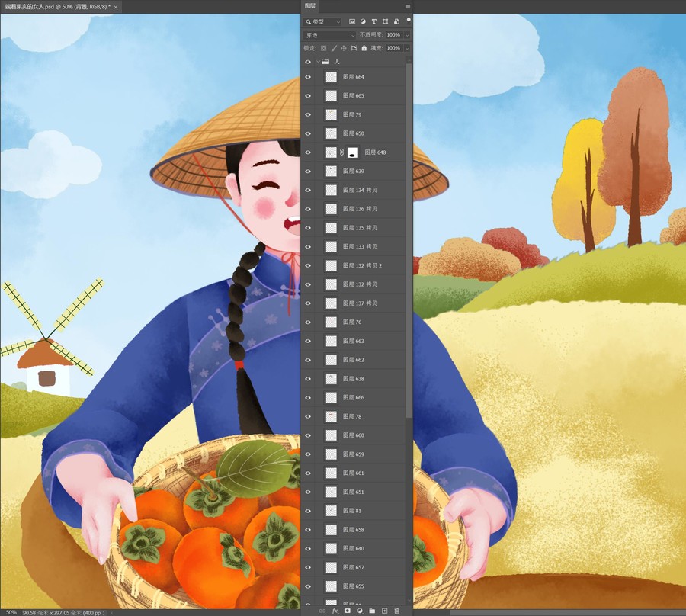Select layer 图层 132 拷贝 2

(354, 265)
